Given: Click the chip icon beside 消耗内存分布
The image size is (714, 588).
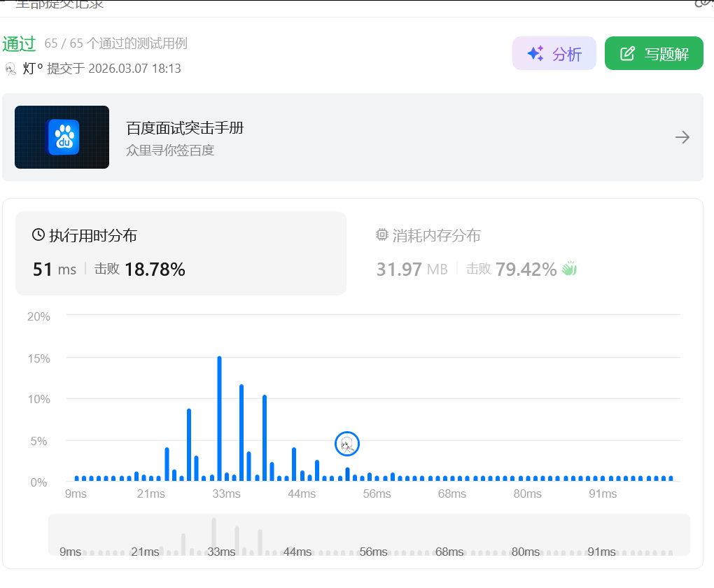Looking at the screenshot, I should point(382,235).
